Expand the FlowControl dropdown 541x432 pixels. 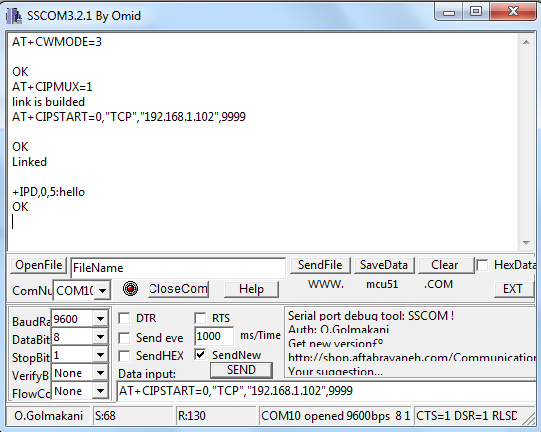pyautogui.click(x=100, y=391)
